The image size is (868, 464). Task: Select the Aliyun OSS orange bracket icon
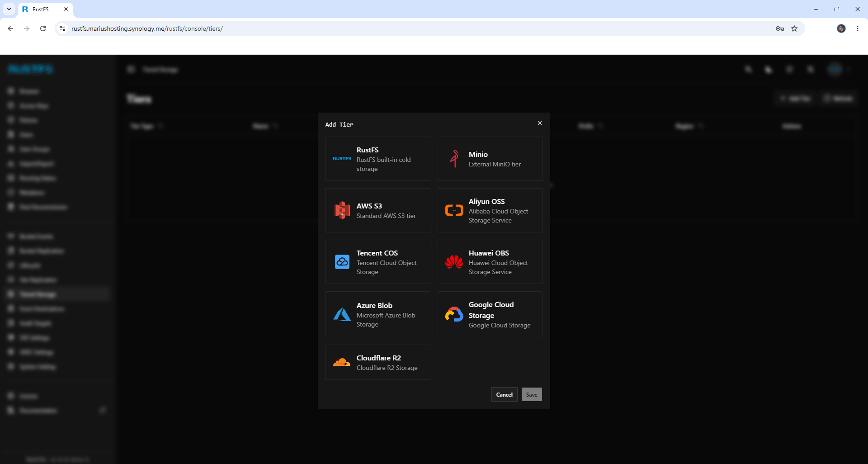point(454,210)
